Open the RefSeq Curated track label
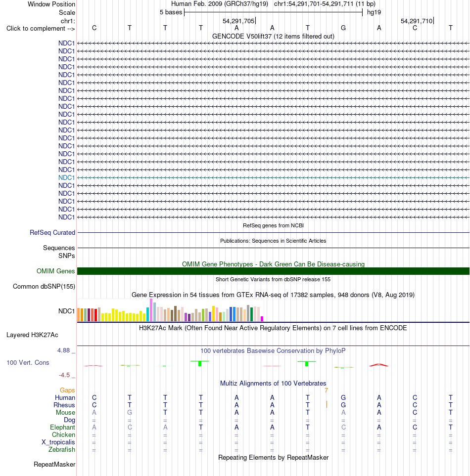 pos(52,232)
